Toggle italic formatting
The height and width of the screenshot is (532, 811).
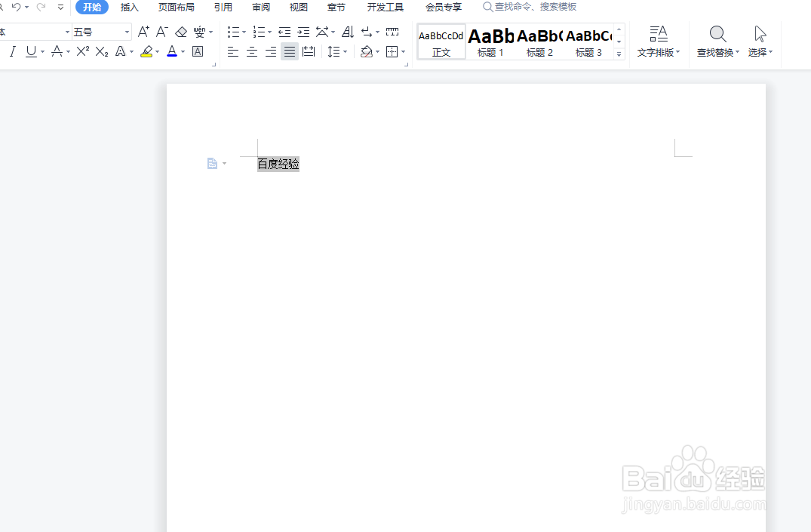[x=12, y=51]
